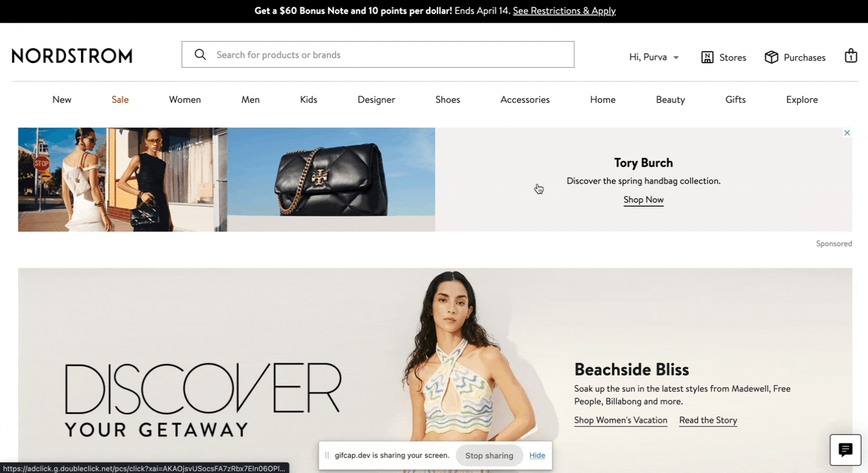The height and width of the screenshot is (473, 868).
Task: Click the Stores icon
Action: (x=707, y=57)
